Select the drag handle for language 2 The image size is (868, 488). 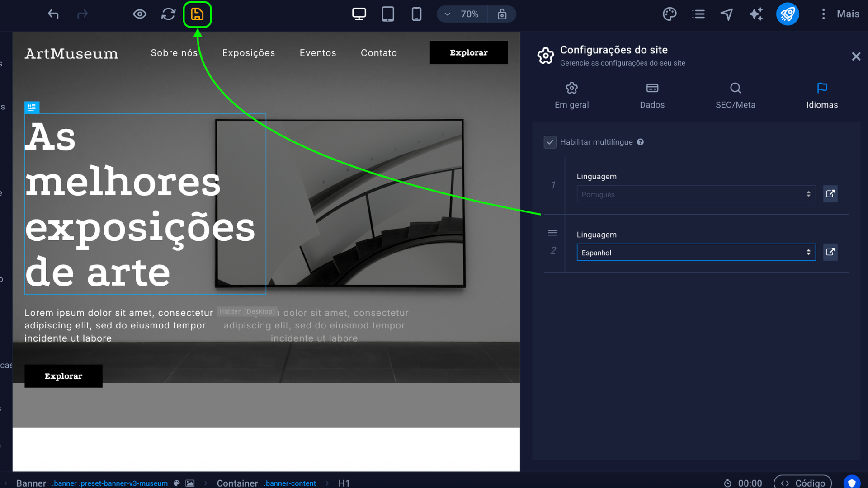pyautogui.click(x=552, y=233)
